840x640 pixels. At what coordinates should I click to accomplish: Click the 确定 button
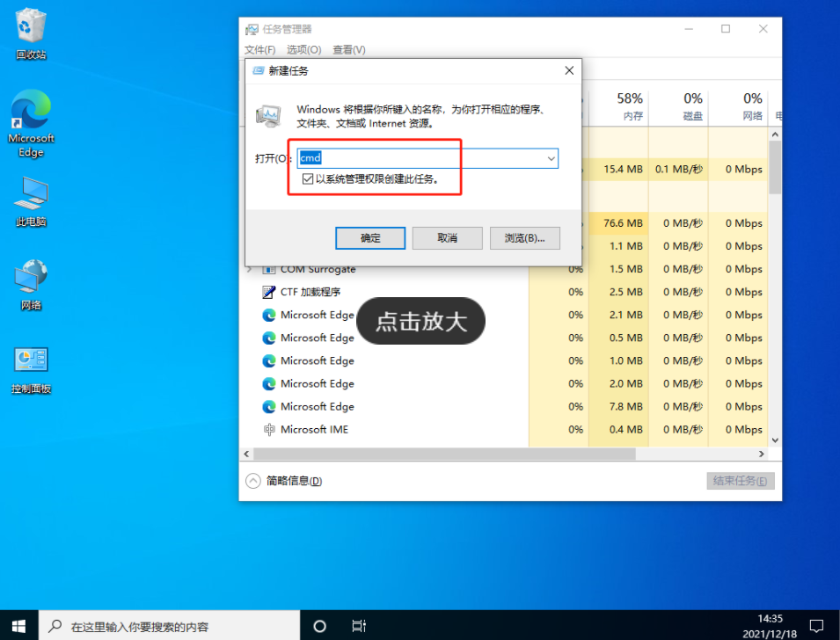point(370,237)
